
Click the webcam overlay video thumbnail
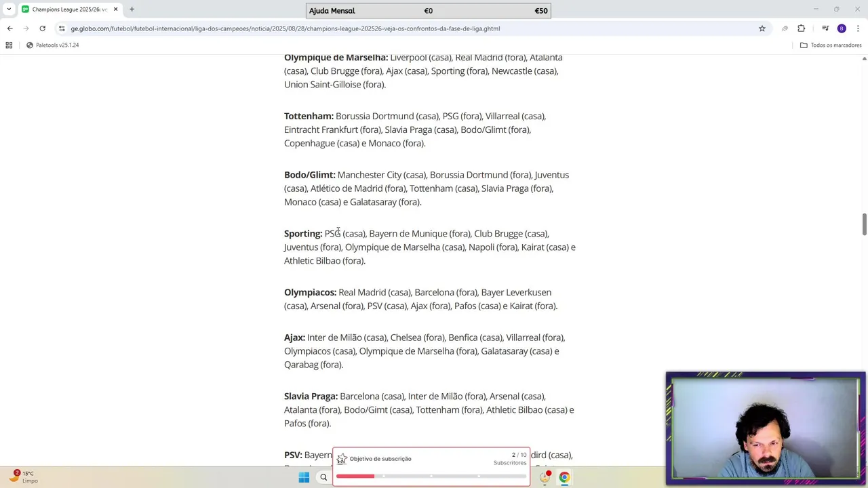pyautogui.click(x=766, y=428)
